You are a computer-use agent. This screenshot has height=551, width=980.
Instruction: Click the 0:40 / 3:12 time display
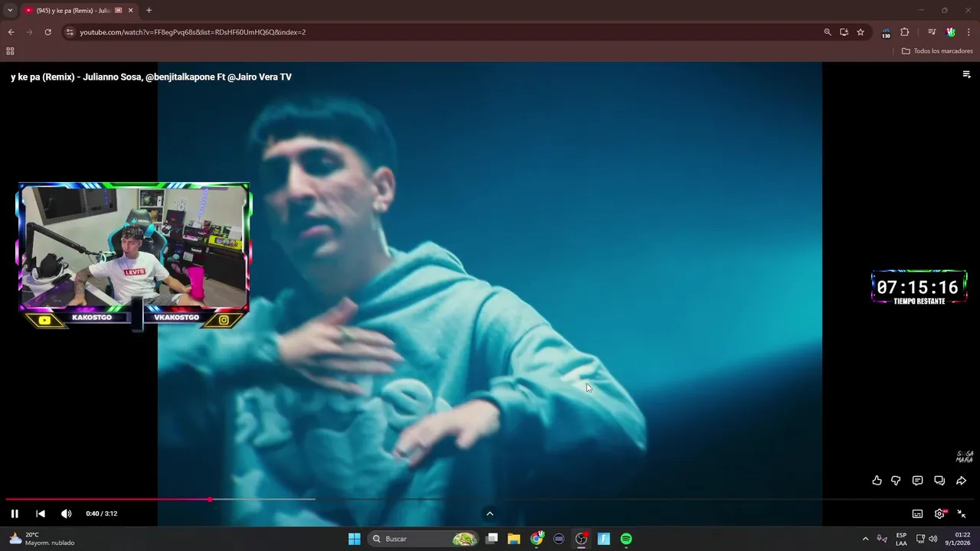(x=102, y=514)
